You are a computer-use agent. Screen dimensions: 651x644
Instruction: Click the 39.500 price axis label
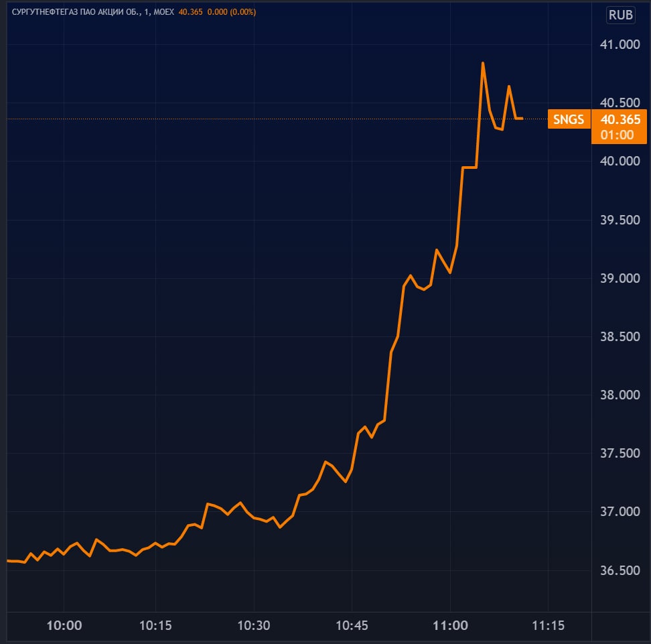click(x=620, y=220)
